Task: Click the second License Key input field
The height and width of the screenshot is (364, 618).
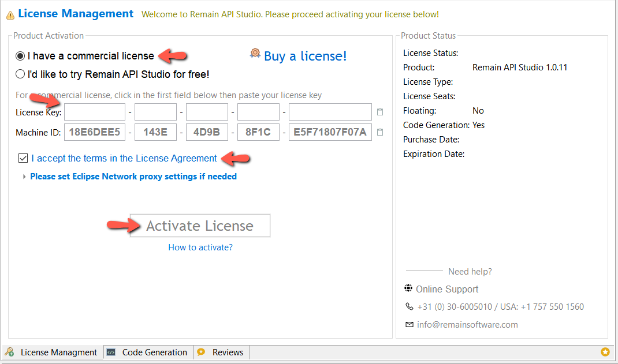Action: [156, 112]
